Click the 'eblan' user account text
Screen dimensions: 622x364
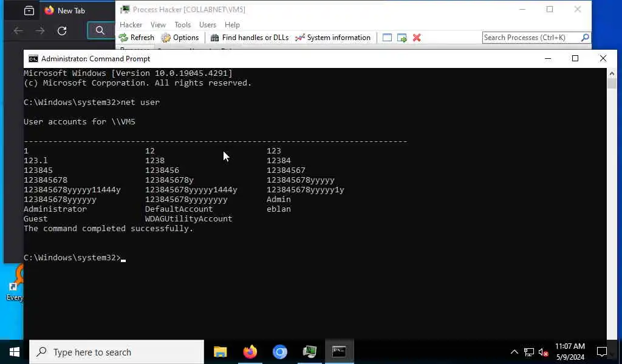(278, 209)
